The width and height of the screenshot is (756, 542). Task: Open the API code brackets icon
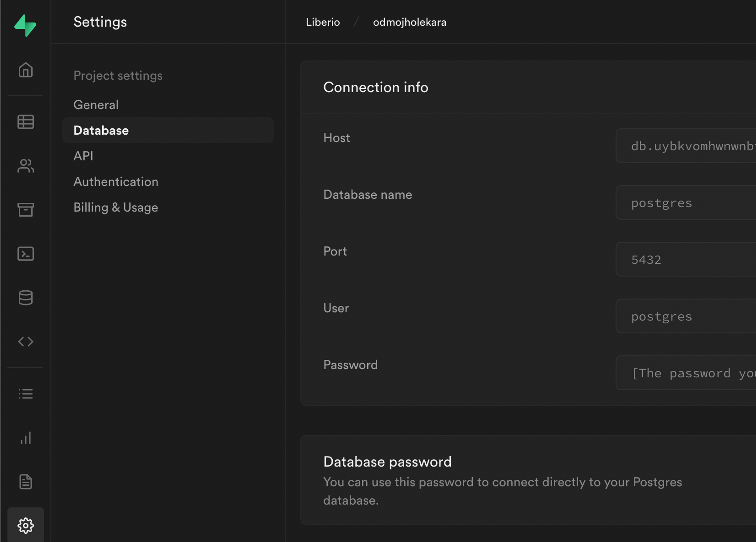26,342
